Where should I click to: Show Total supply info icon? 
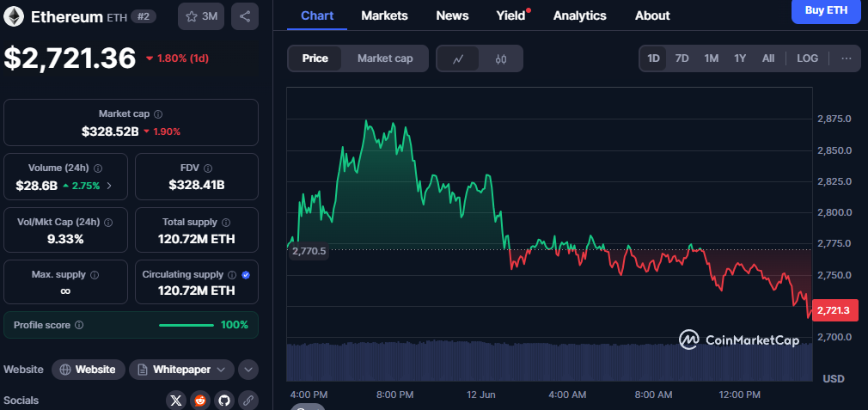[x=226, y=223]
